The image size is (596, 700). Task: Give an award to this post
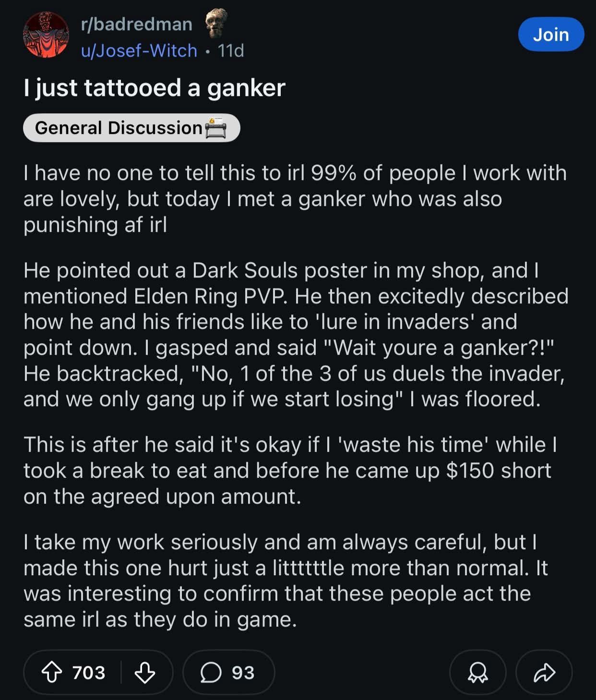[x=477, y=672]
